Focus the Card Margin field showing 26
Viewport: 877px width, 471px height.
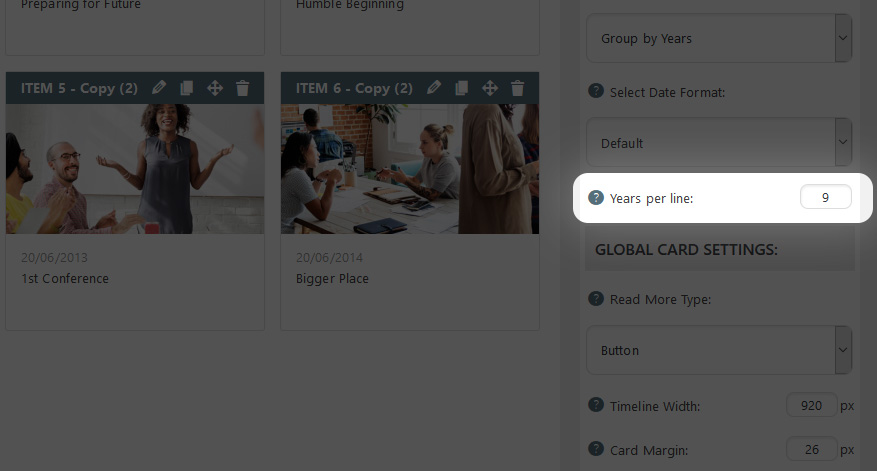pyautogui.click(x=812, y=449)
